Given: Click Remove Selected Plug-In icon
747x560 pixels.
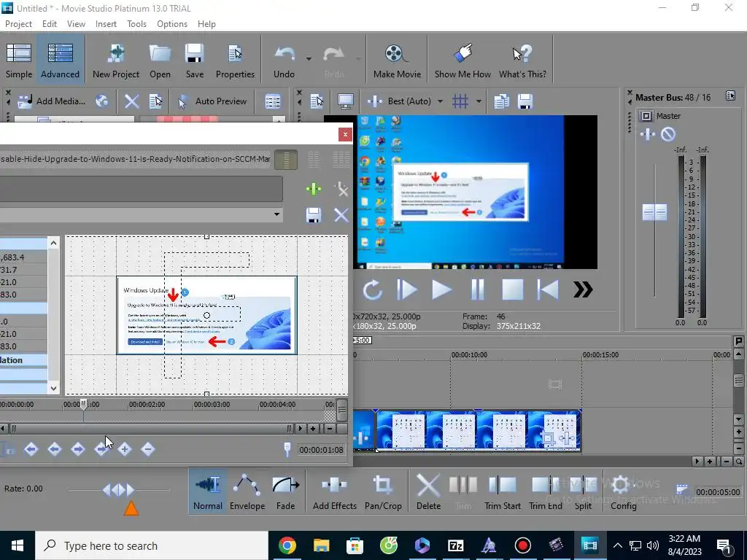Looking at the screenshot, I should [x=341, y=189].
